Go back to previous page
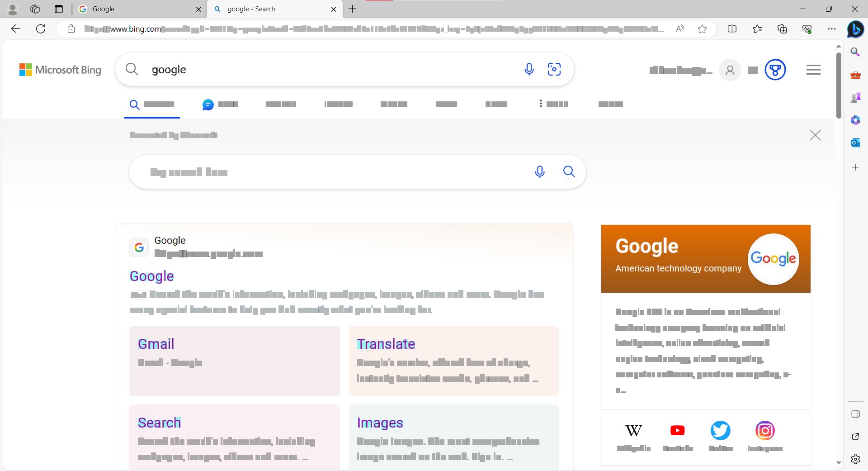The height and width of the screenshot is (471, 868). 16,29
